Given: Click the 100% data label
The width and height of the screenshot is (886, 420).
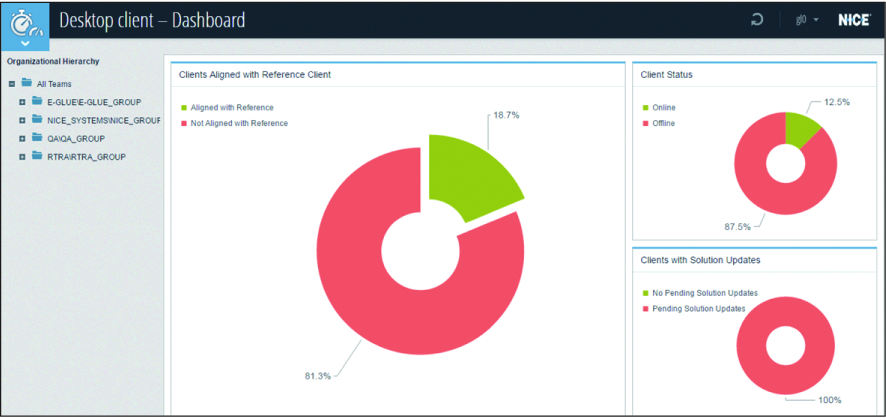Looking at the screenshot, I should (830, 400).
